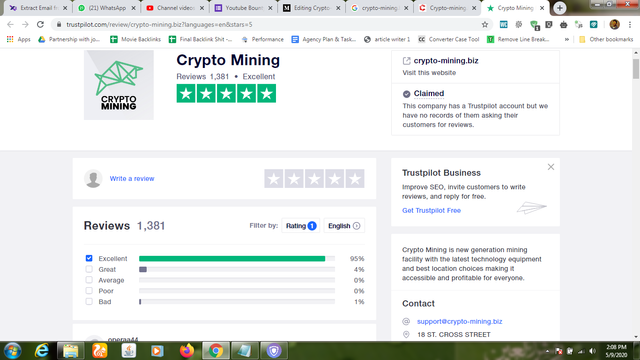Switch to Chrome on the taskbar
This screenshot has height=360, width=640.
216,351
